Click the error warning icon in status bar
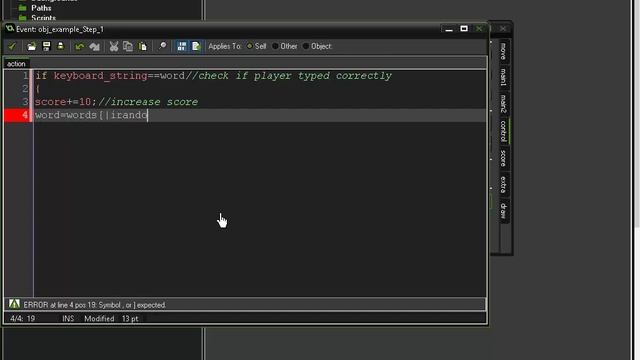Image resolution: width=640 pixels, height=360 pixels. pyautogui.click(x=14, y=304)
